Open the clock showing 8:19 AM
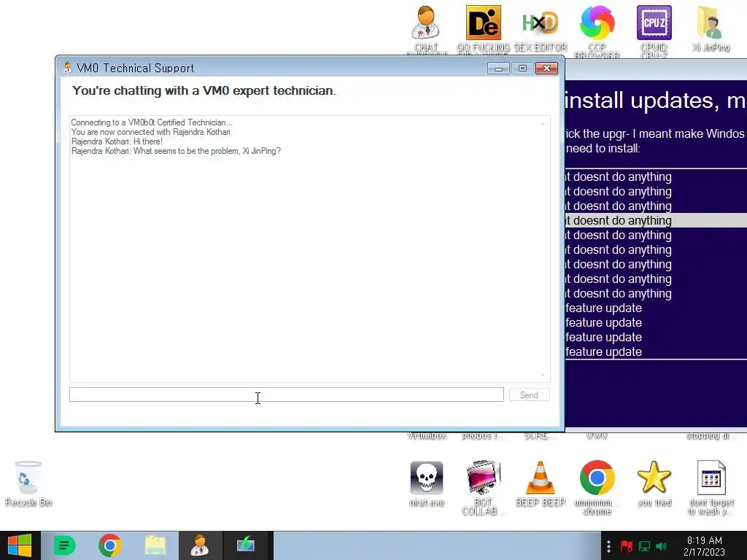This screenshot has height=560, width=747. (704, 546)
